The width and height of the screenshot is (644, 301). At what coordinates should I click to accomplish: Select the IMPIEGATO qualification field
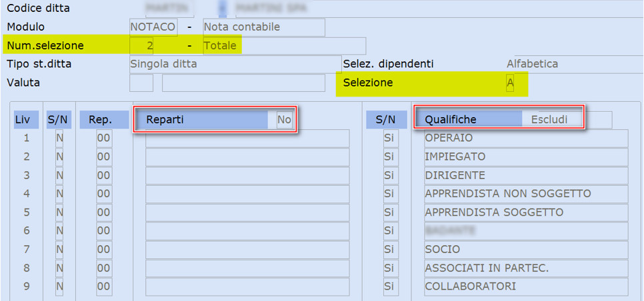pos(526,157)
